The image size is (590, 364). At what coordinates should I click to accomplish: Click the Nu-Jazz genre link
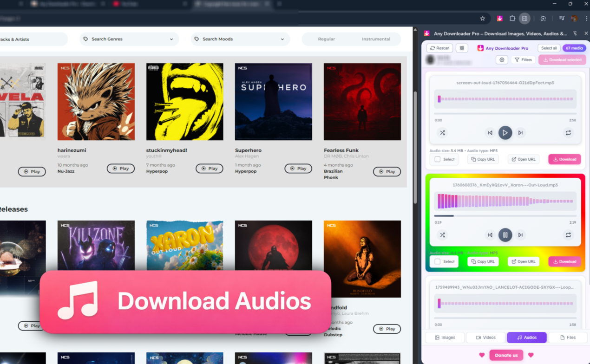66,171
